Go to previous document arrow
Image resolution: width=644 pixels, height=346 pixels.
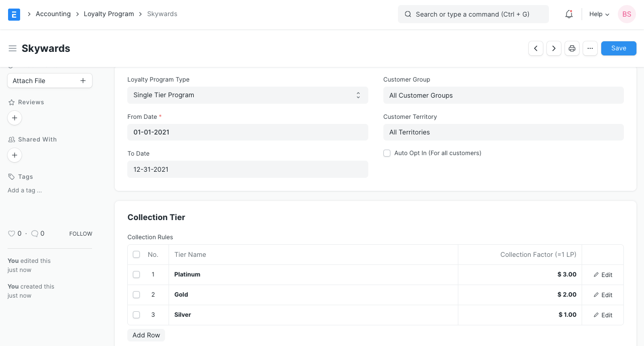536,48
